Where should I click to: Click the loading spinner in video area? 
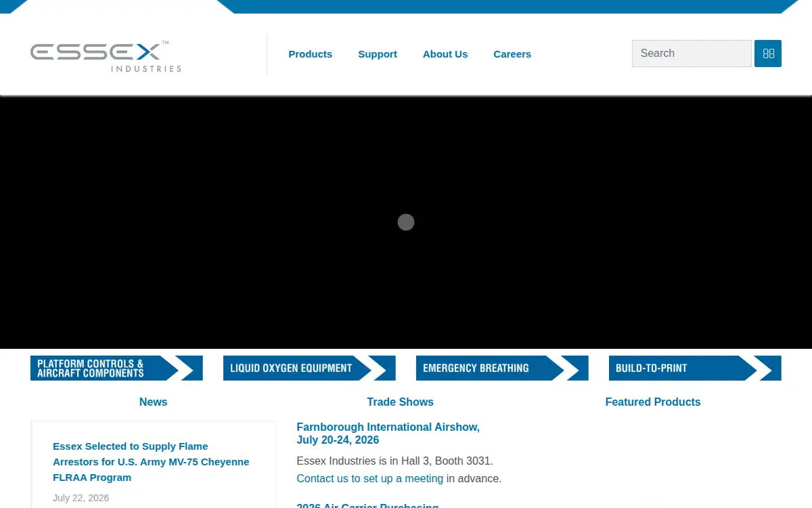[406, 222]
